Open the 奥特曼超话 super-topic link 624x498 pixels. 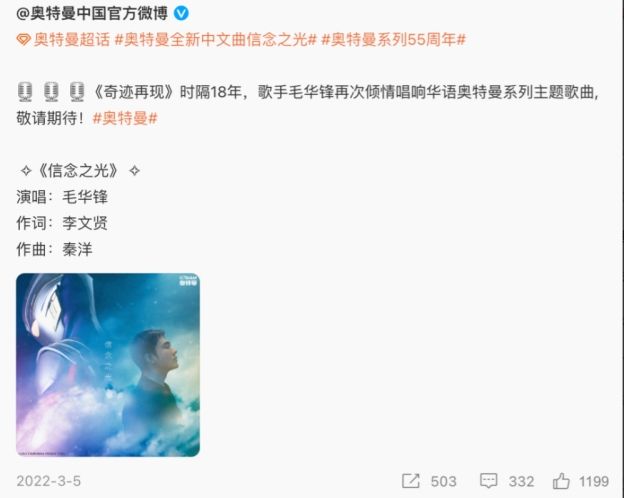(x=72, y=39)
